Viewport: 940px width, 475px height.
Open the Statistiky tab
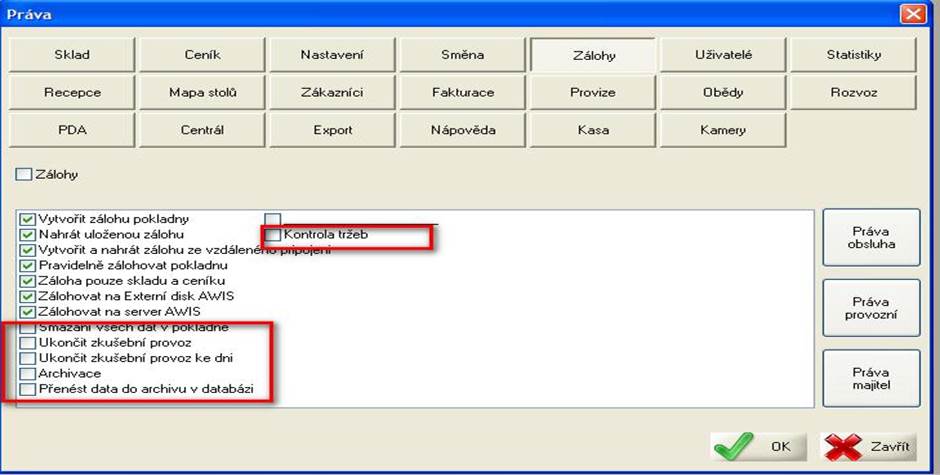(853, 55)
